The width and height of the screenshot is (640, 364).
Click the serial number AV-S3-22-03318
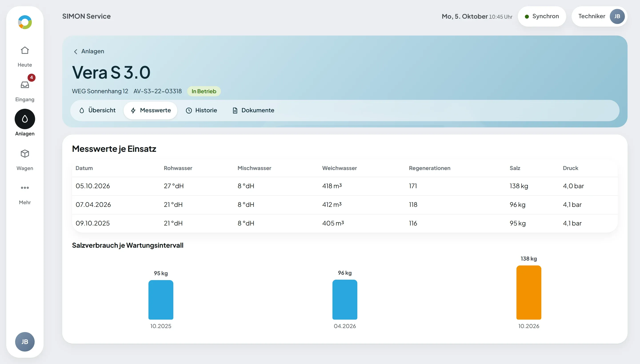[158, 91]
